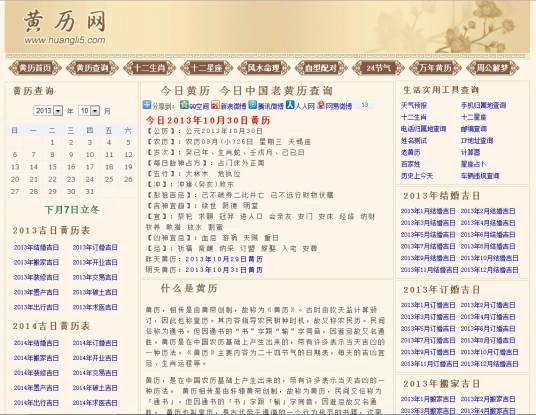Open the year dropdown showing 2013
Image resolution: width=536 pixels, height=415 pixels.
click(48, 111)
